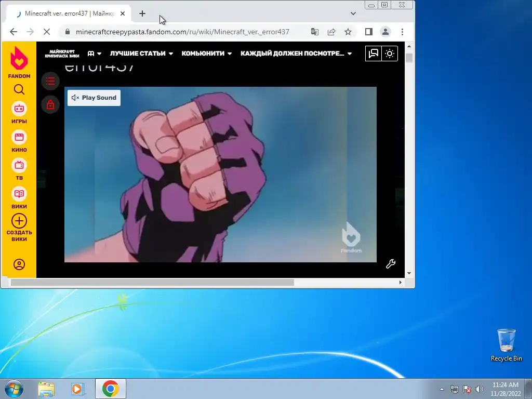Click the horizontal scrollbar thumb

pos(152,282)
